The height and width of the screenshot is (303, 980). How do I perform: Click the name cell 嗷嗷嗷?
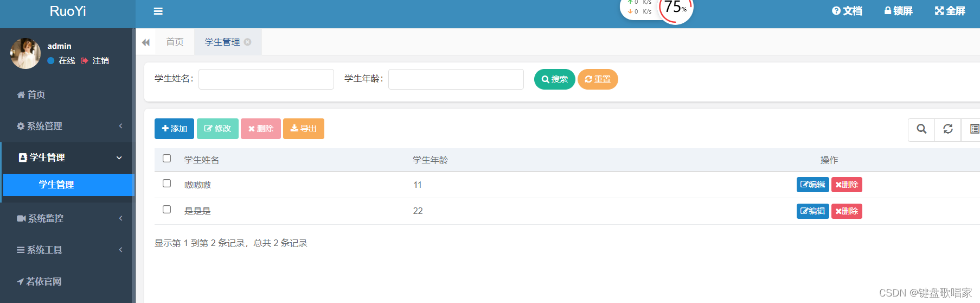tap(198, 185)
